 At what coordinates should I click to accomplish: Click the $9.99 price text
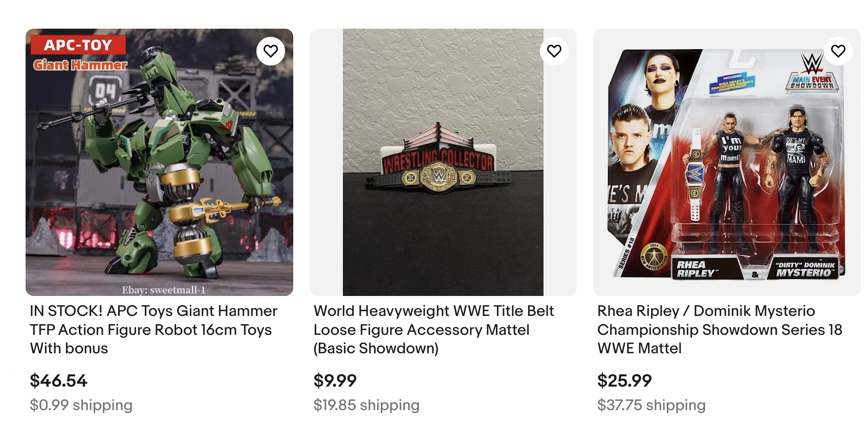coord(334,381)
